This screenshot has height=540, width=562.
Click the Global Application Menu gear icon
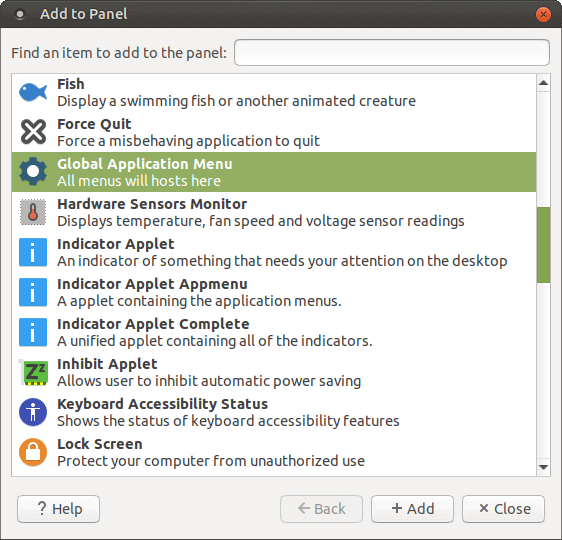33,171
